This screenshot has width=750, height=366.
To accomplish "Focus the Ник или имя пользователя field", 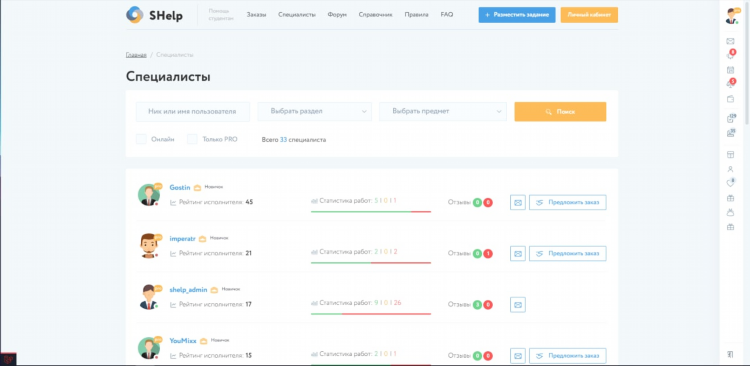I will [x=193, y=111].
